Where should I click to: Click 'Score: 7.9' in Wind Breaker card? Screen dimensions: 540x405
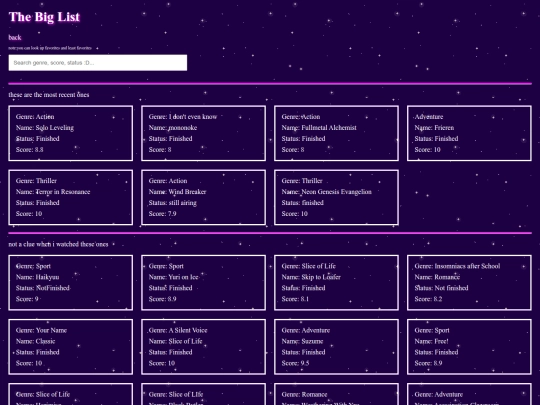(x=163, y=214)
